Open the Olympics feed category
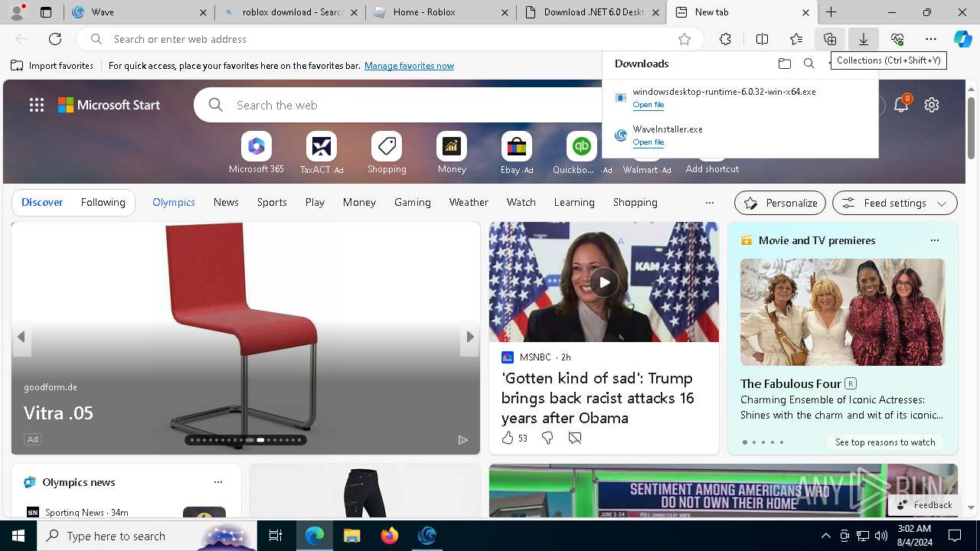980x551 pixels. 174,202
